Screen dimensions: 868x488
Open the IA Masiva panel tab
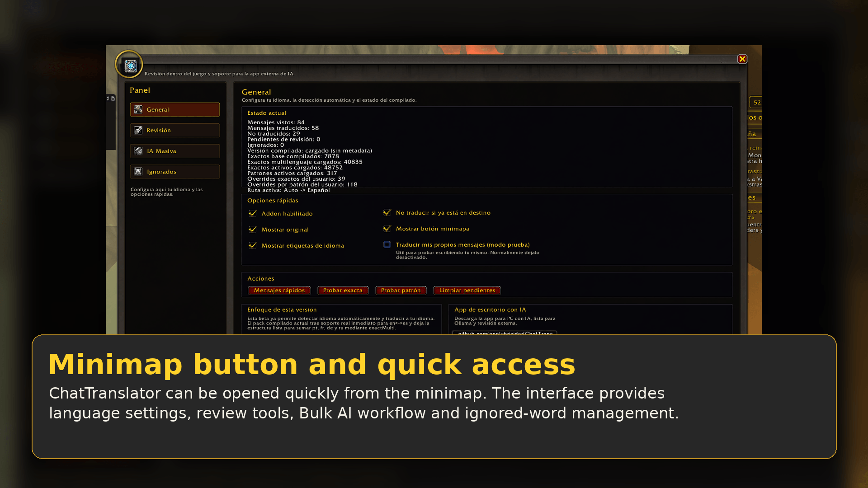(175, 151)
